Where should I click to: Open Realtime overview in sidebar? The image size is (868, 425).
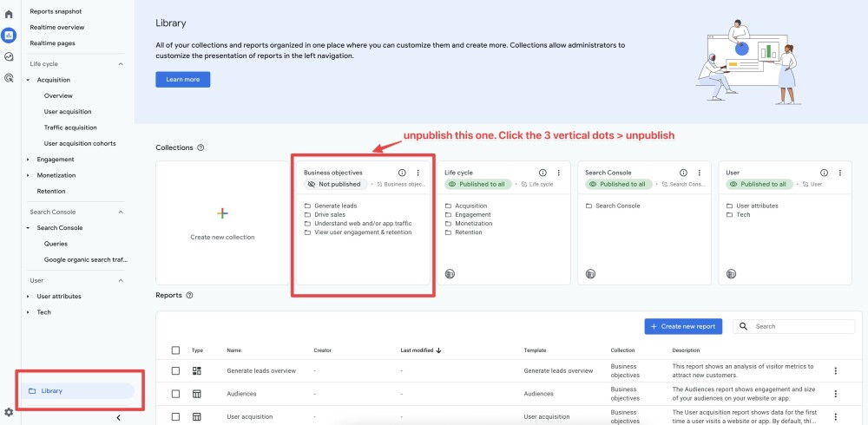click(57, 27)
